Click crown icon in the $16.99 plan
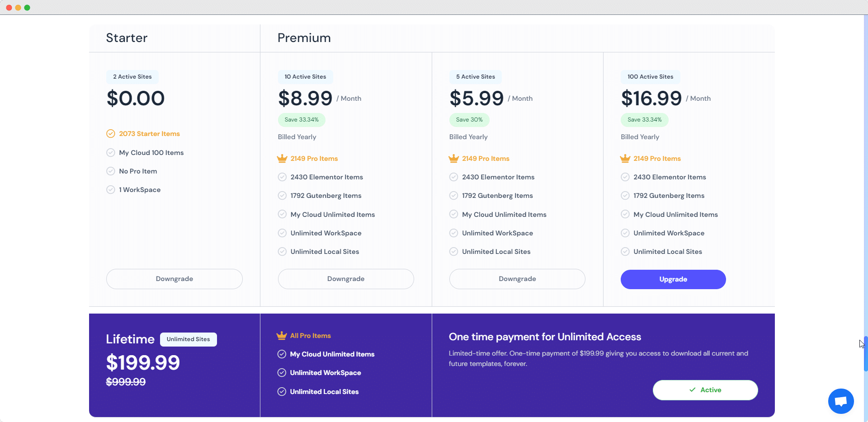868x422 pixels. [x=625, y=159]
